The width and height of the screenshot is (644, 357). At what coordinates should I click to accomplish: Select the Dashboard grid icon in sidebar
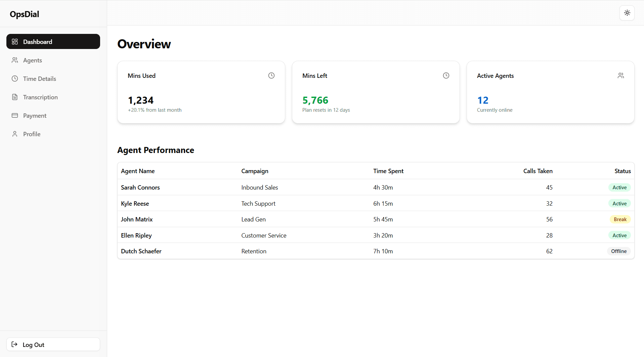point(15,42)
